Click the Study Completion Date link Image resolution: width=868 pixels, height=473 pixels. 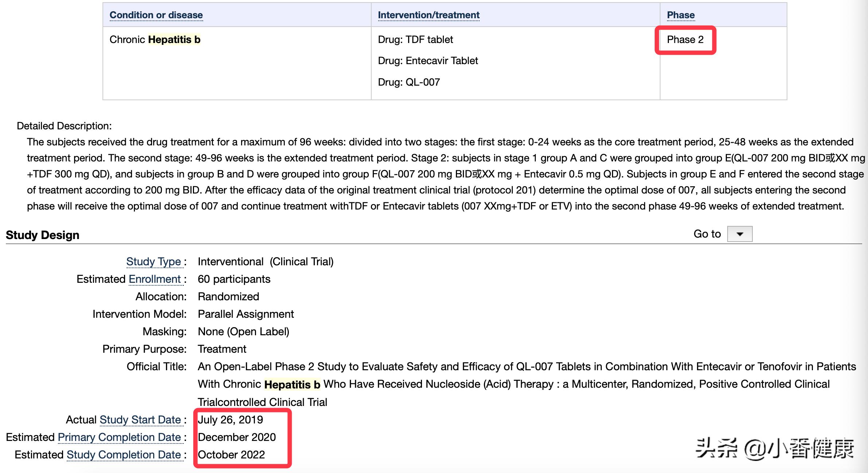[x=124, y=455]
